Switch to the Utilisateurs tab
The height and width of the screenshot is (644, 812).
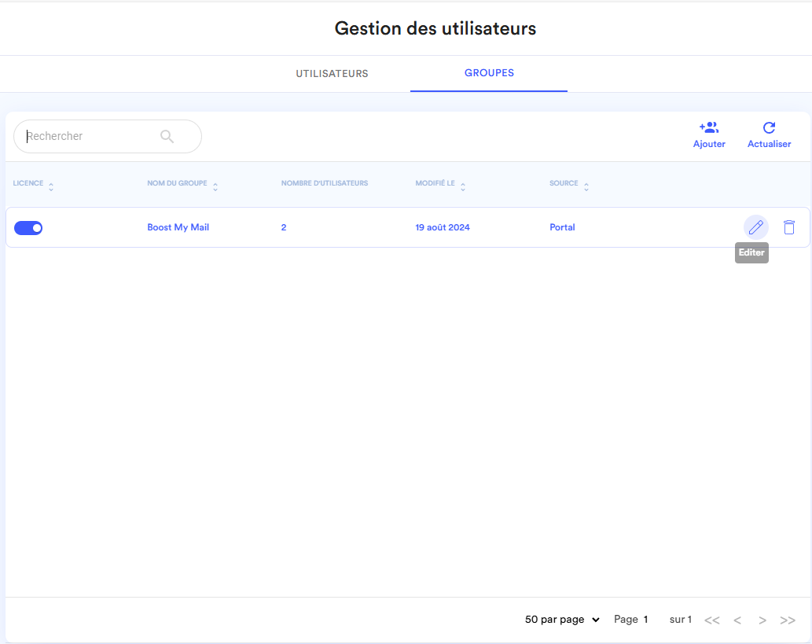click(x=332, y=74)
